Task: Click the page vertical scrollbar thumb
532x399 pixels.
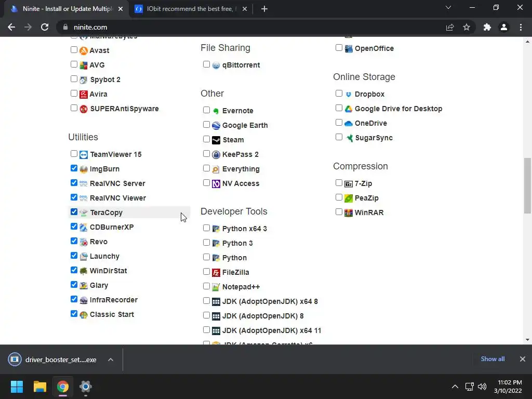Action: click(527, 185)
